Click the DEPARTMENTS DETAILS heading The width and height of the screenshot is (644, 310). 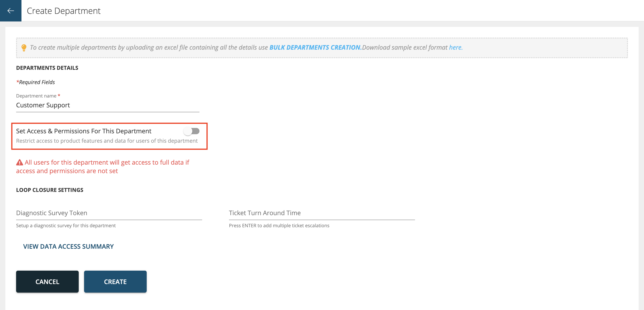[x=47, y=68]
